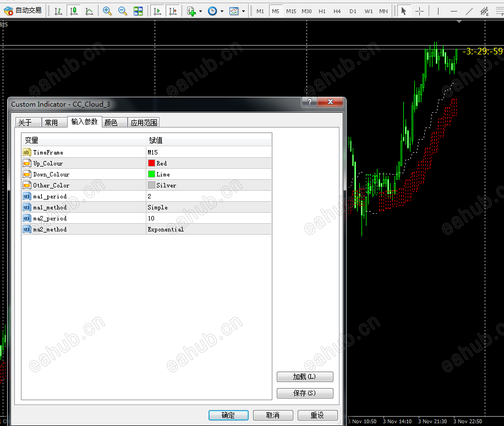Select the H4 timeframe
The image size is (504, 426).
(x=337, y=11)
